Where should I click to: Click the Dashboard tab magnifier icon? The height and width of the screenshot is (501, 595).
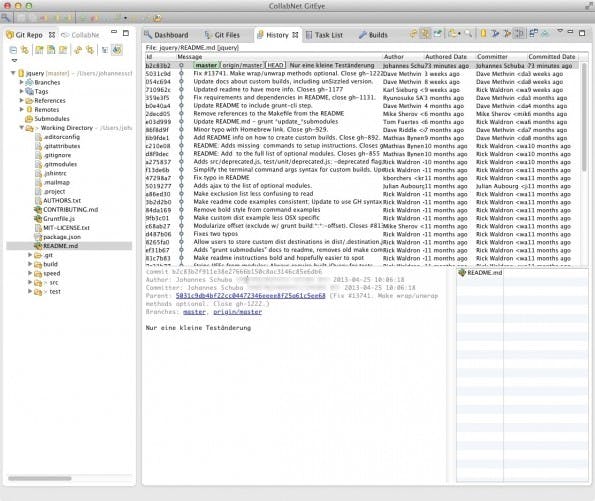148,35
